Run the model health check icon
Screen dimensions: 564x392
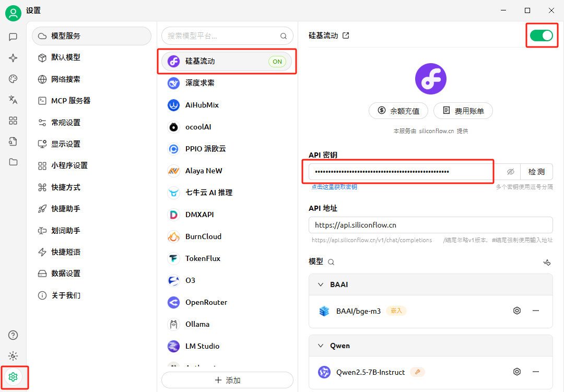pos(547,263)
